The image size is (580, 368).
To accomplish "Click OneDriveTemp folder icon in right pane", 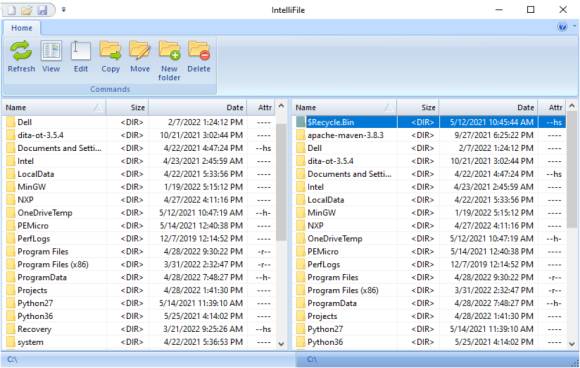I will 301,239.
